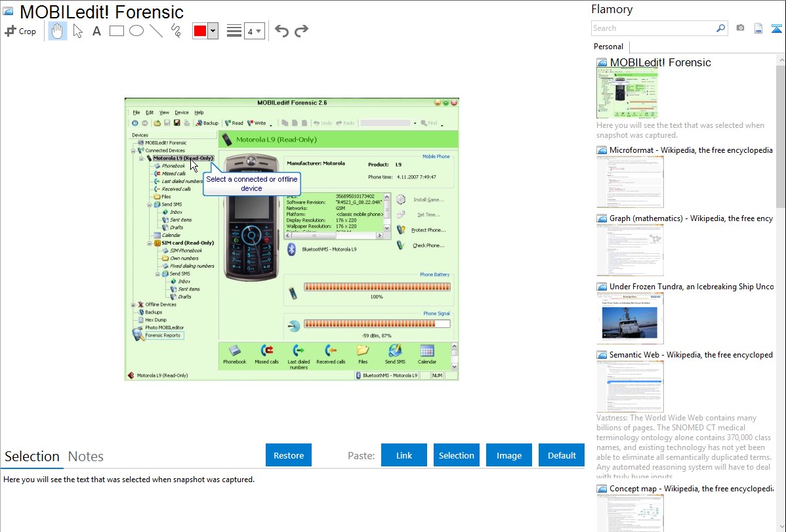Open the Semantic Web snapshot thumbnail
The height and width of the screenshot is (532, 786).
pyautogui.click(x=630, y=386)
